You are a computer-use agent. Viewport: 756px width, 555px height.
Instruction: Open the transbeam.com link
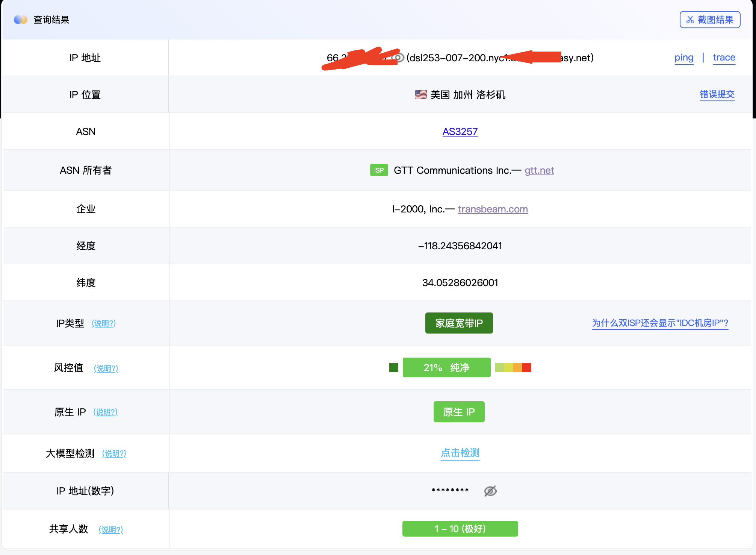[x=493, y=209]
